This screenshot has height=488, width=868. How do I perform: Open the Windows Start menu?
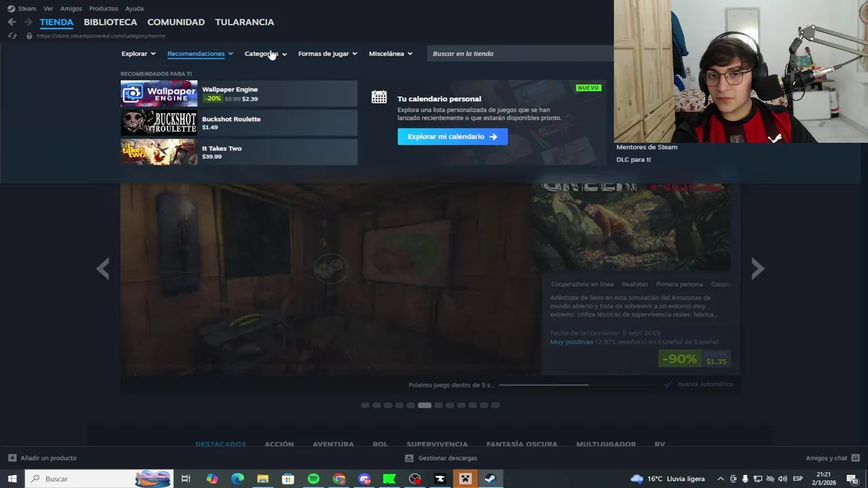point(12,479)
